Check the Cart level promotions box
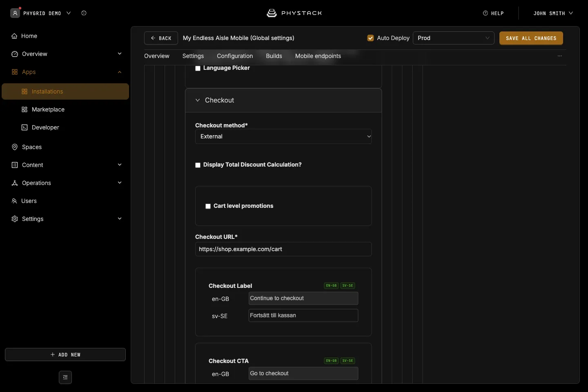The image size is (588, 392). coord(208,206)
